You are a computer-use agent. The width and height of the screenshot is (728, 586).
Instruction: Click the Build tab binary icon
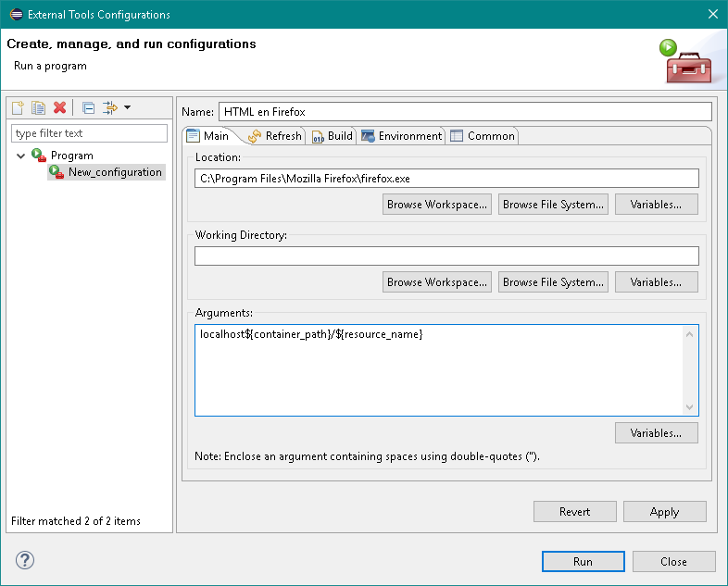[318, 136]
